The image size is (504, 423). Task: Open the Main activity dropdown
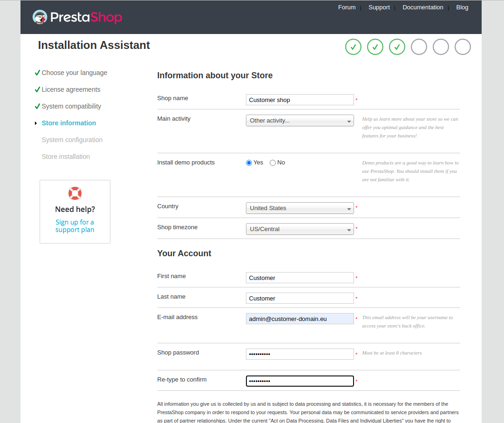click(x=300, y=121)
